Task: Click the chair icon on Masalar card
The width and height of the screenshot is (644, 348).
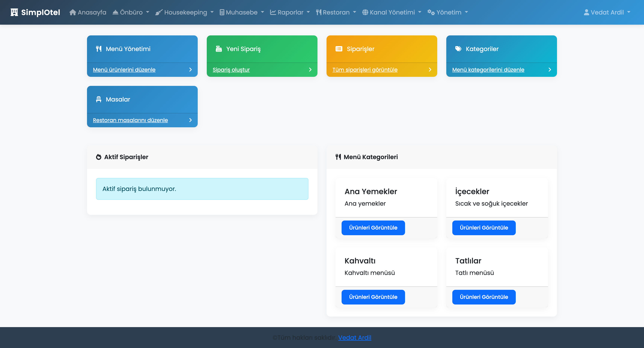Action: coord(99,99)
